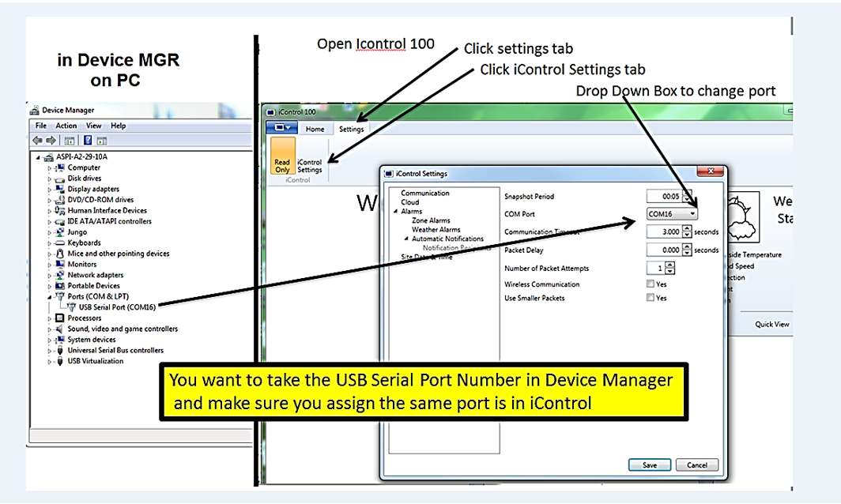This screenshot has height=504, width=841.
Task: Select USB Virtualization in device tree
Action: 95,361
